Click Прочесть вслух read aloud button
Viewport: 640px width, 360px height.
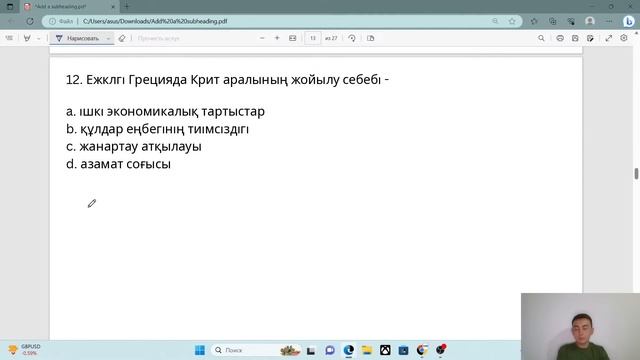158,38
